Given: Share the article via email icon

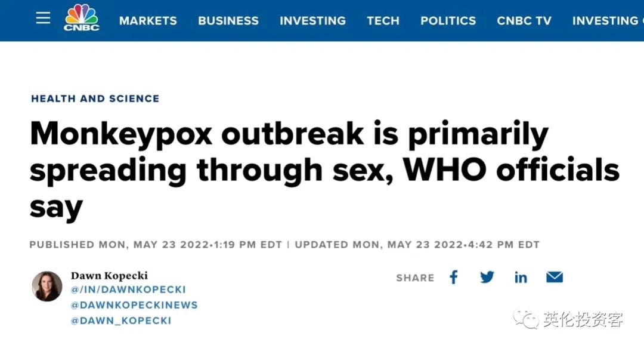Looking at the screenshot, I should point(555,277).
